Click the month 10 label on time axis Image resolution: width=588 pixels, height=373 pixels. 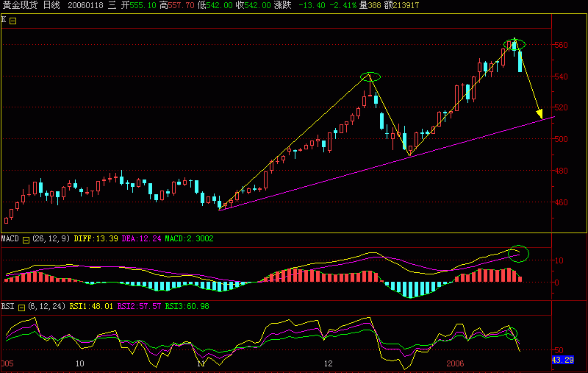[x=80, y=363]
